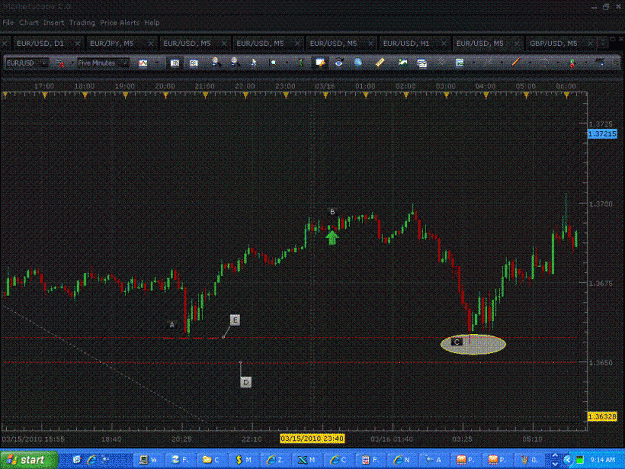This screenshot has height=469, width=625.
Task: Open the Insert menu
Action: click(53, 23)
